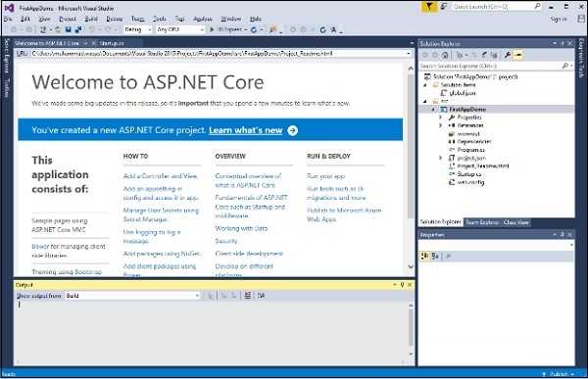The height and width of the screenshot is (379, 588).
Task: Click the redo-style circular arrow near toolbar end
Action: (322, 29)
